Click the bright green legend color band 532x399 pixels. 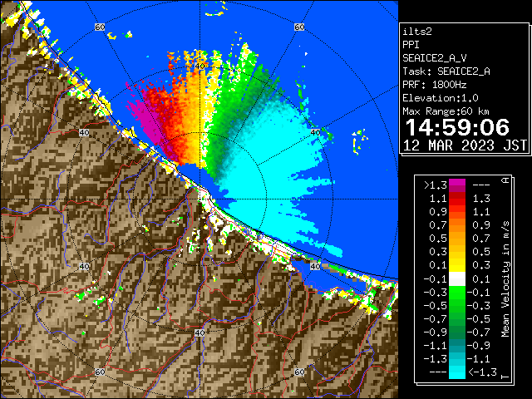457,293
